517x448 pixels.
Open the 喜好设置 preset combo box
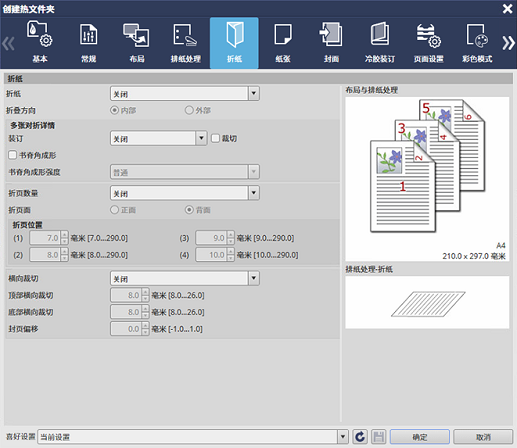[x=193, y=437]
